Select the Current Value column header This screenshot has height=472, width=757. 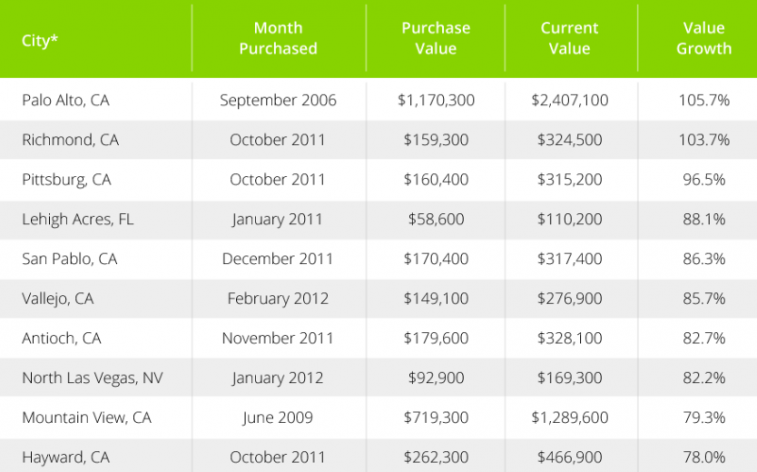point(571,38)
